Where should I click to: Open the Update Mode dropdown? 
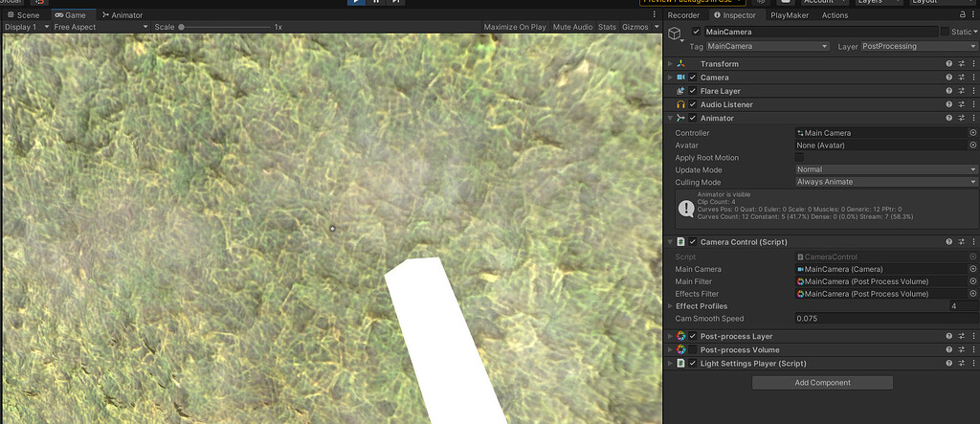click(x=887, y=169)
